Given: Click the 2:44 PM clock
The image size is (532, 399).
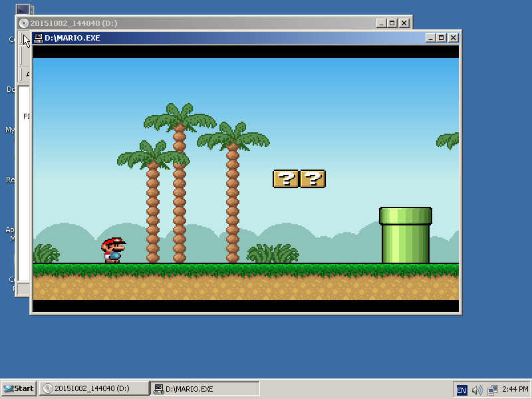Looking at the screenshot, I should point(515,389).
